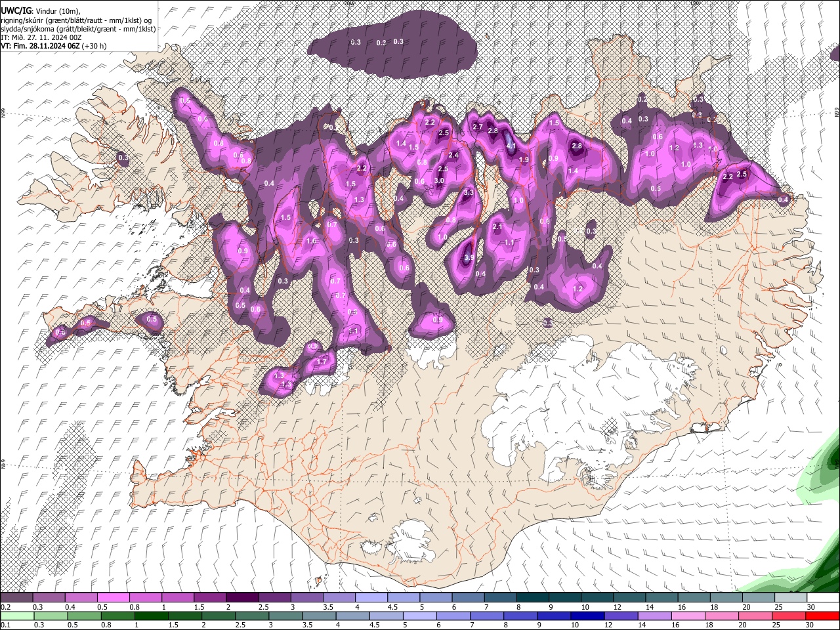Click the '3.0' snowfall value on the map
Screen dimensions: 840x630
439,180
